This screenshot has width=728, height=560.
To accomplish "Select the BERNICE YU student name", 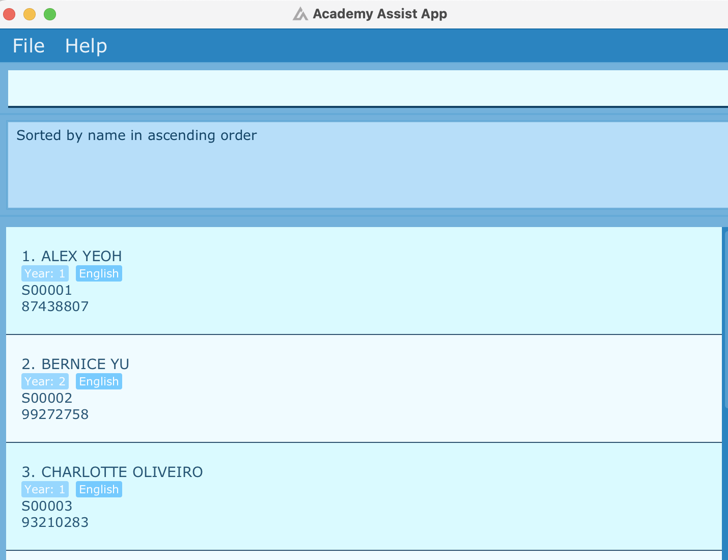I will coord(85,364).
